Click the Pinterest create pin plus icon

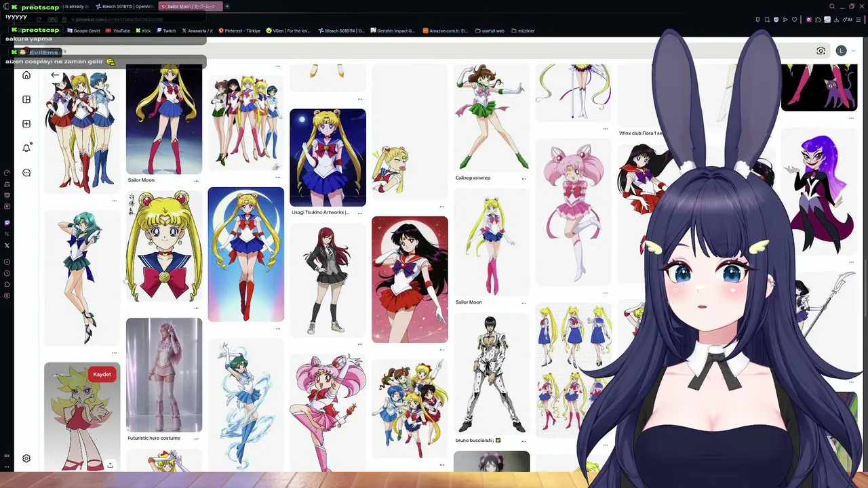(x=26, y=124)
